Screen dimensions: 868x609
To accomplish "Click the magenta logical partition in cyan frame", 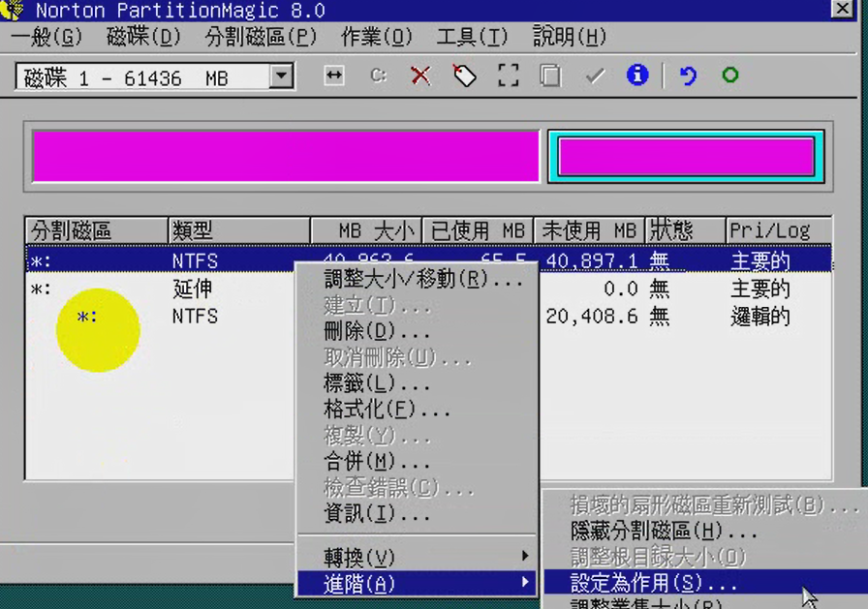I will [686, 157].
